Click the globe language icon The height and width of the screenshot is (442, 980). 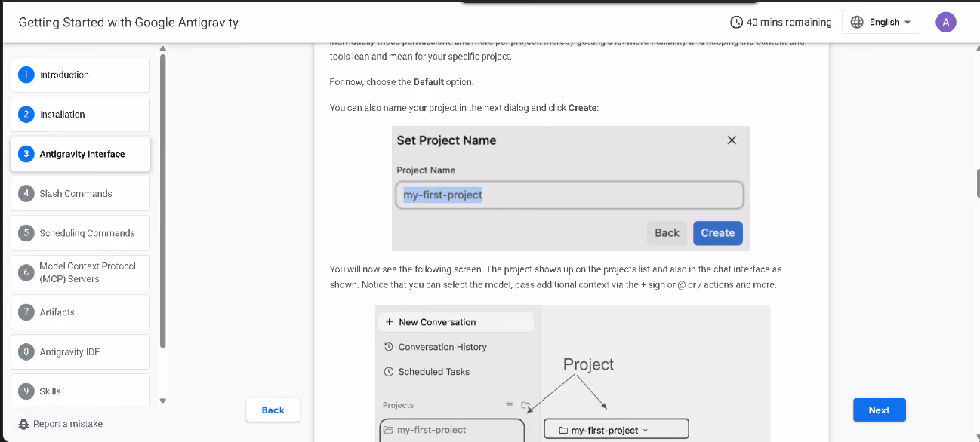pos(857,22)
